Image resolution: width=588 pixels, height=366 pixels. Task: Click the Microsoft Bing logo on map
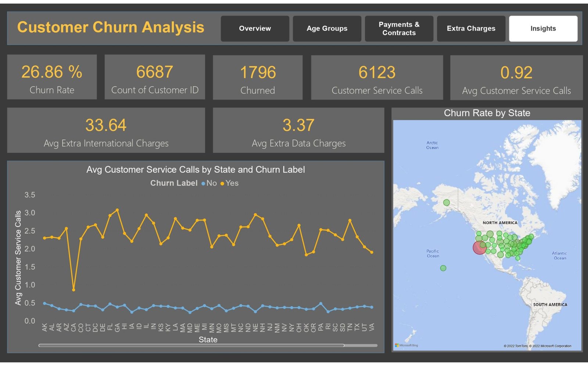406,345
